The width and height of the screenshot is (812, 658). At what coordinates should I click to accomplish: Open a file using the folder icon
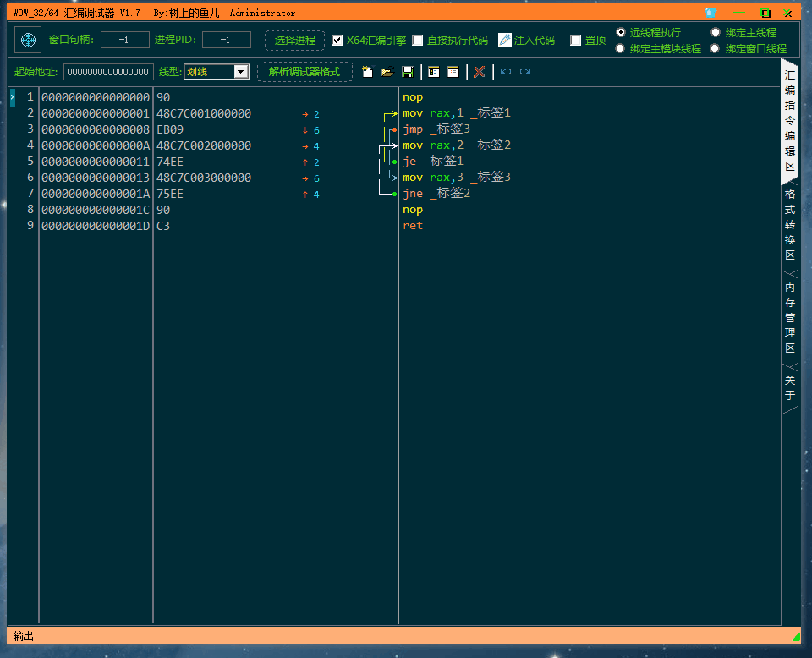[x=387, y=71]
